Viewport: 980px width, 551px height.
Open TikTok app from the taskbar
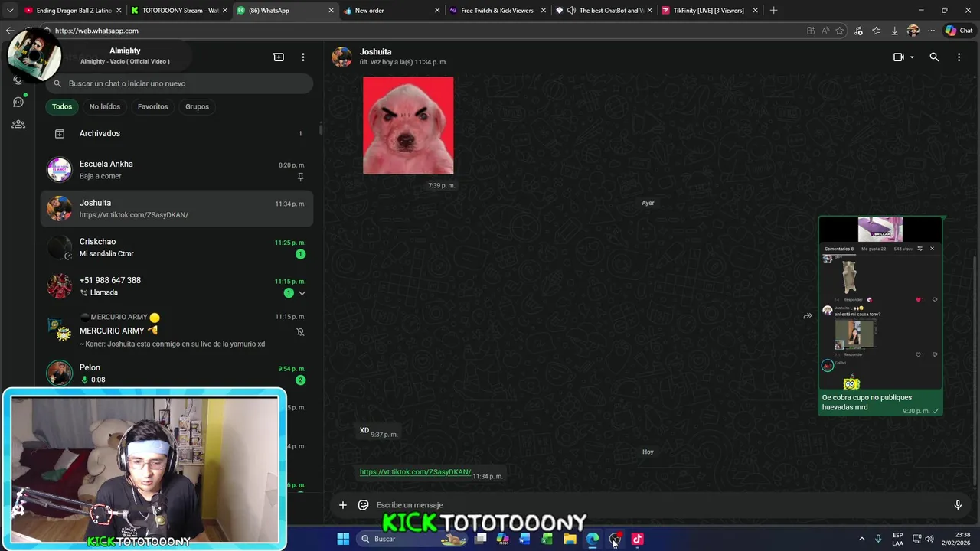click(637, 539)
